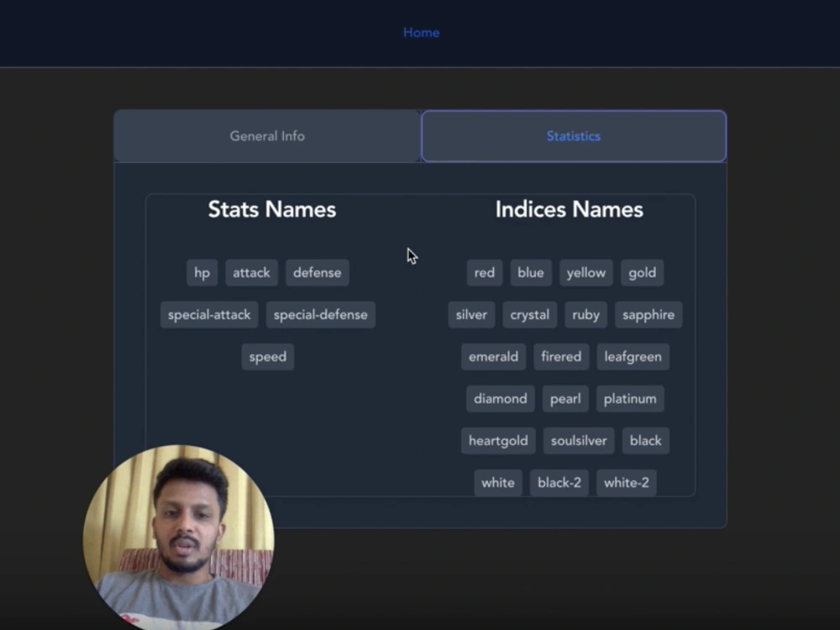The width and height of the screenshot is (840, 630).
Task: Click the pearl index tag
Action: tap(565, 398)
